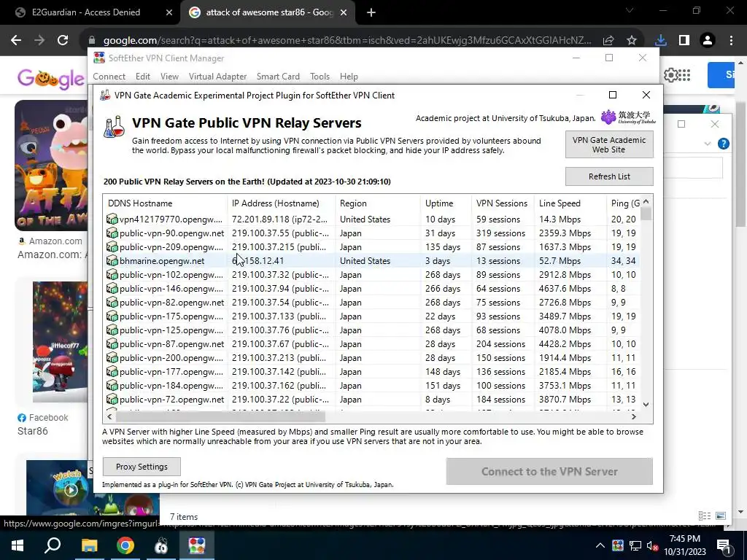
Task: Open the Edit menu
Action: pos(143,76)
